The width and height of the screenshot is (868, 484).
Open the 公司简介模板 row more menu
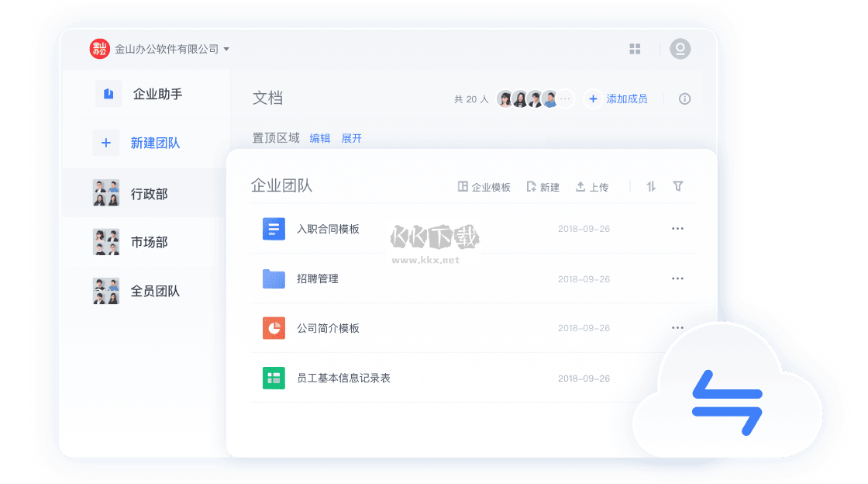(x=678, y=327)
